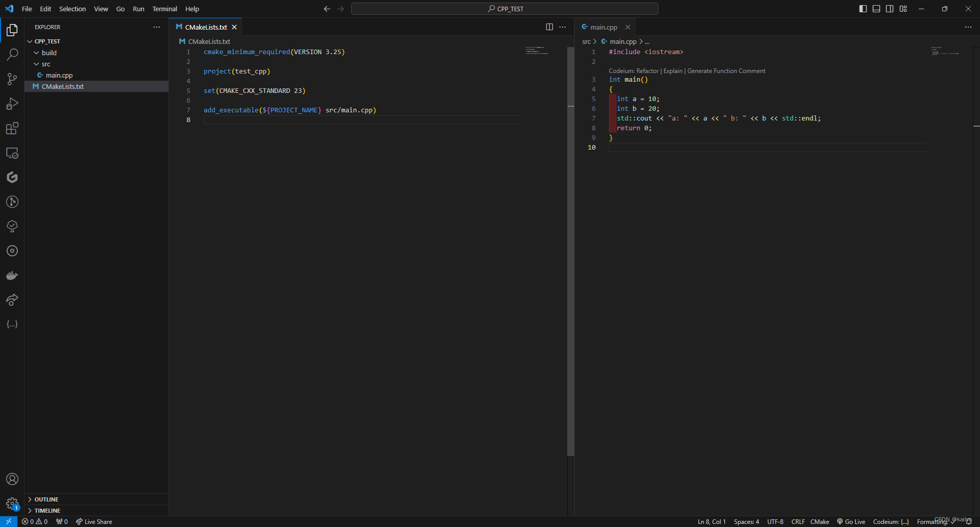This screenshot has height=527, width=980.
Task: Open Run and Debug view icon
Action: pyautogui.click(x=12, y=104)
